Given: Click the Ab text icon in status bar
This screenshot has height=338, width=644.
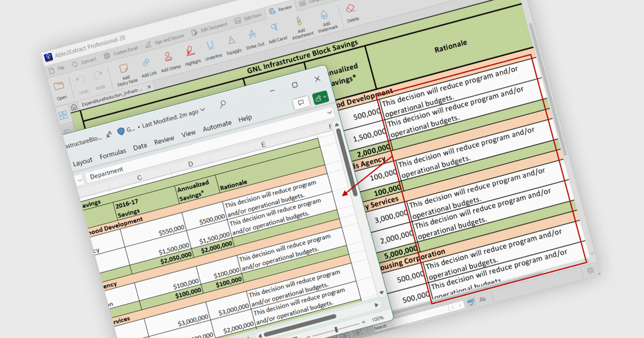Looking at the screenshot, I should coord(483,299).
